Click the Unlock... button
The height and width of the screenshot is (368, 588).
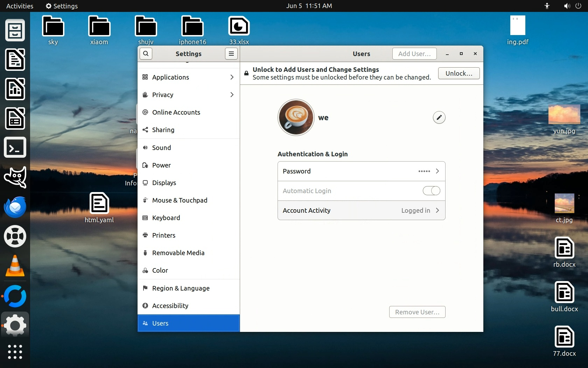458,73
